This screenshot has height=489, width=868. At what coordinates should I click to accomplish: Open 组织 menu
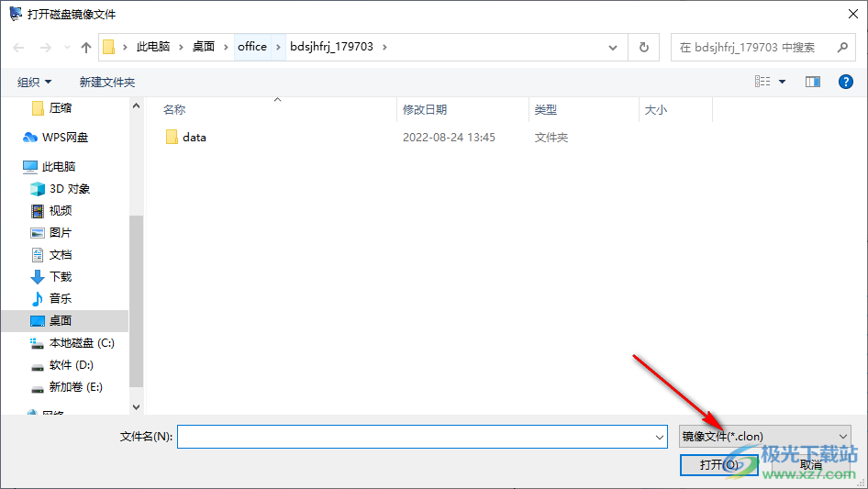coord(34,82)
